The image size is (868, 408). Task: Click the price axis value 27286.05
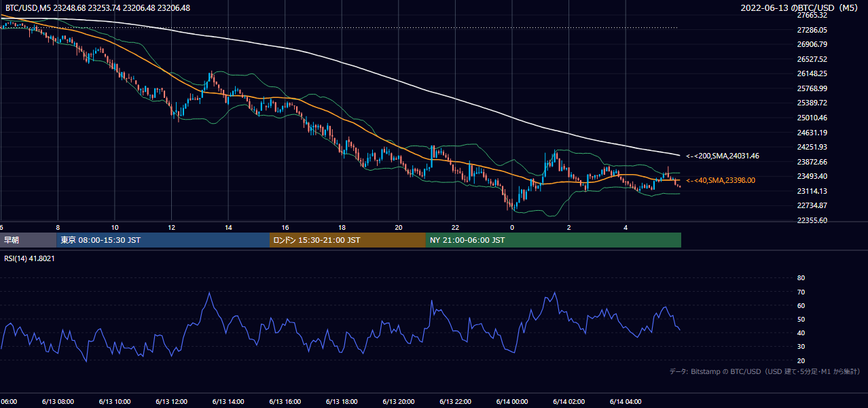[x=812, y=30]
